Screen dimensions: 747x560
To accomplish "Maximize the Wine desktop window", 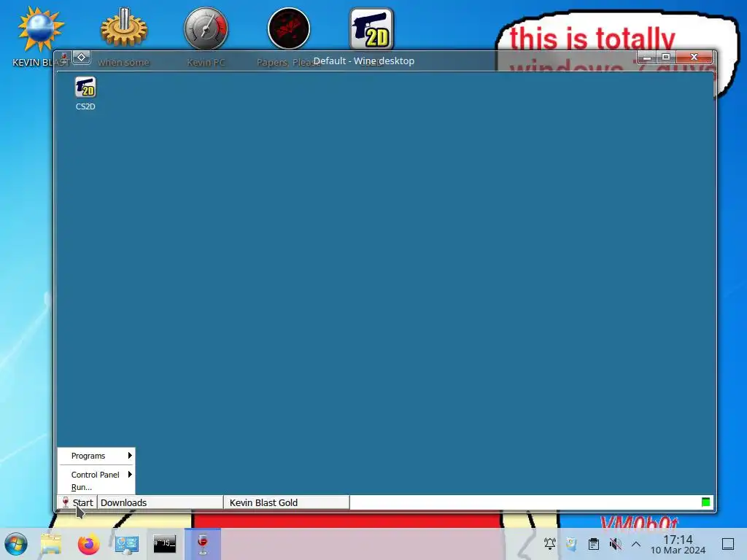I will 666,57.
